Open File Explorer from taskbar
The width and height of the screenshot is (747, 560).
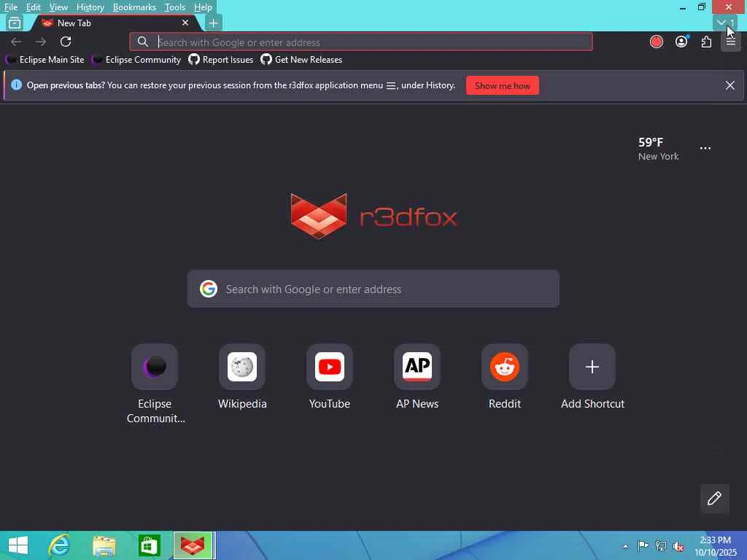click(104, 545)
